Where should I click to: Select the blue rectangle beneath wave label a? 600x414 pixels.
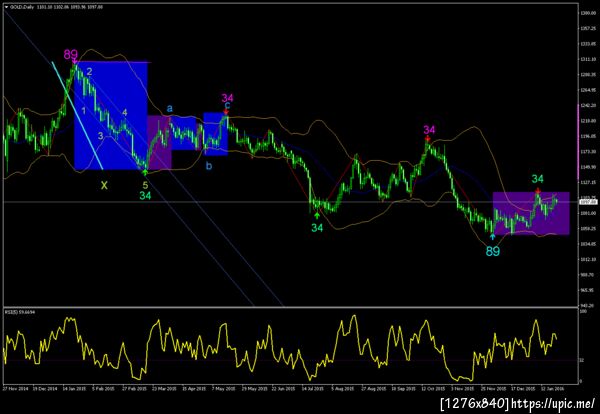(x=184, y=134)
